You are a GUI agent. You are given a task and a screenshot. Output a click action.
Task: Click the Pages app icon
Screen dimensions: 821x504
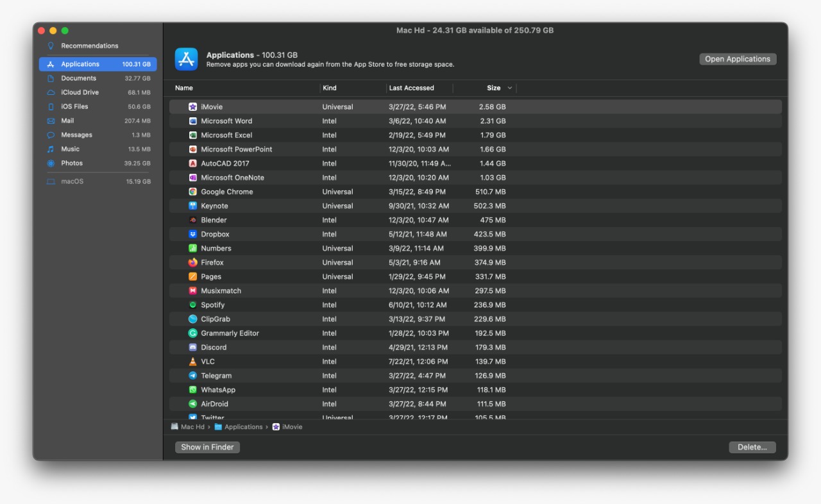coord(192,276)
